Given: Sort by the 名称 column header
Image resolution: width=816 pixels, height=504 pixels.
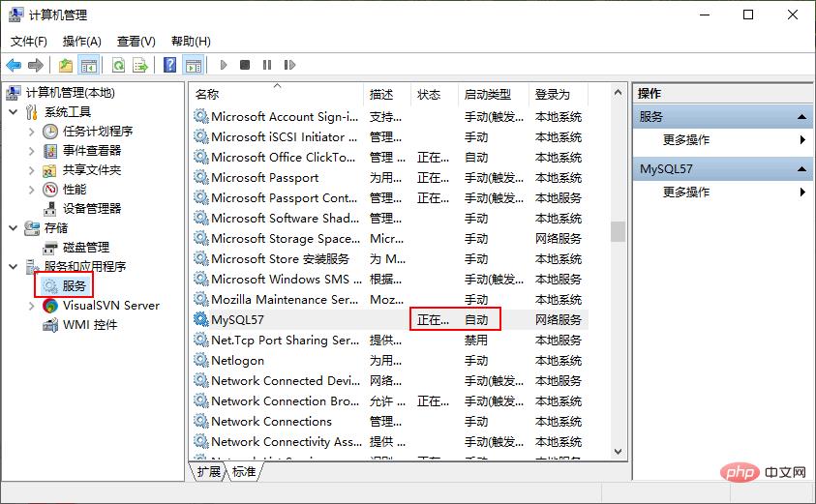Looking at the screenshot, I should (x=276, y=94).
